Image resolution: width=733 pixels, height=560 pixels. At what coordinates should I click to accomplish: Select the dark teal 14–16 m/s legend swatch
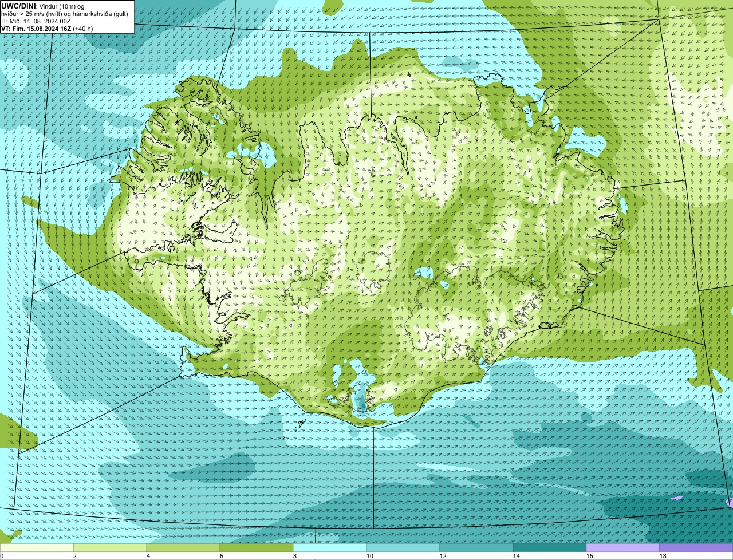click(x=550, y=547)
